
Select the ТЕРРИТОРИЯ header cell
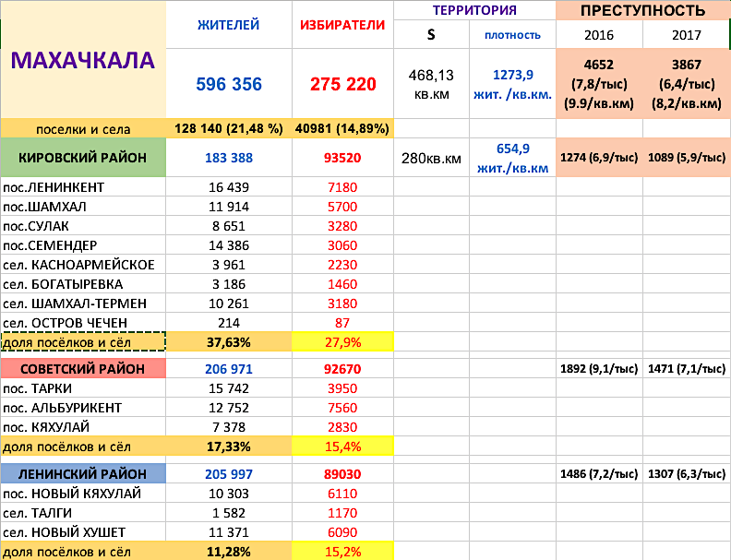474,10
